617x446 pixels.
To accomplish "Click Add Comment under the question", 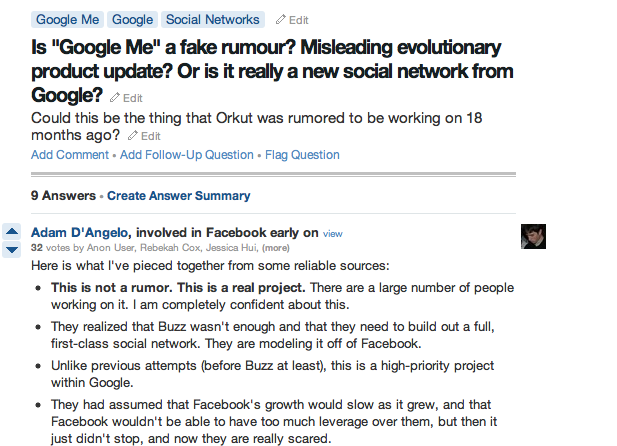I will 70,155.
